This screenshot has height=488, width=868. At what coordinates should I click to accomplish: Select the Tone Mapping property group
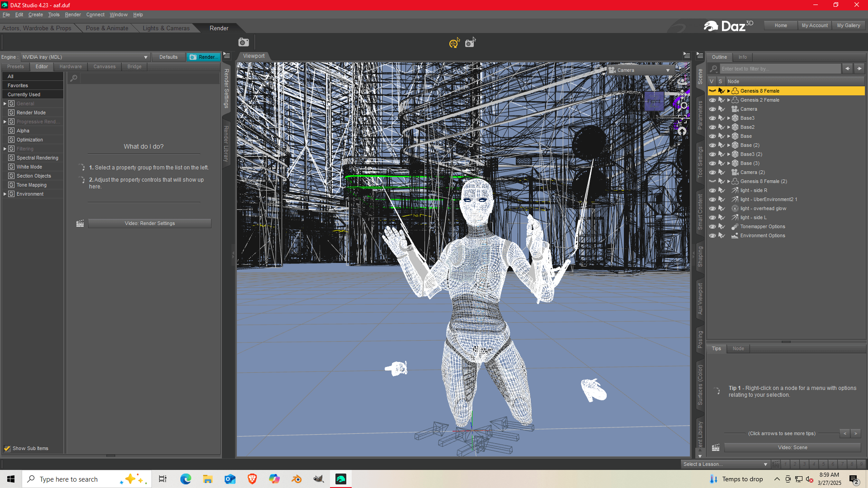point(32,185)
